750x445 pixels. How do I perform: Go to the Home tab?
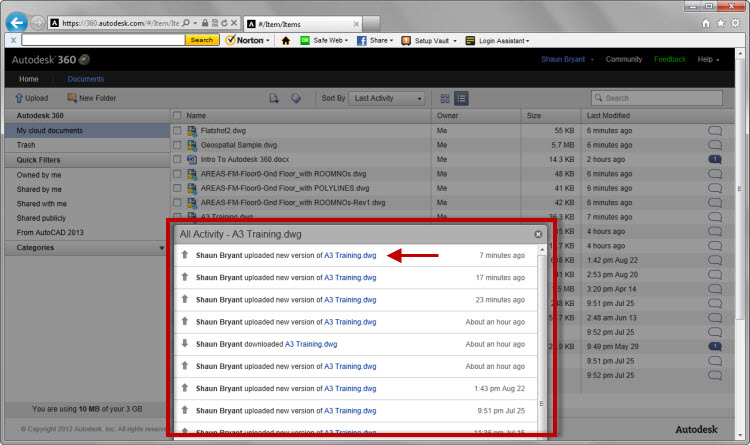click(29, 79)
